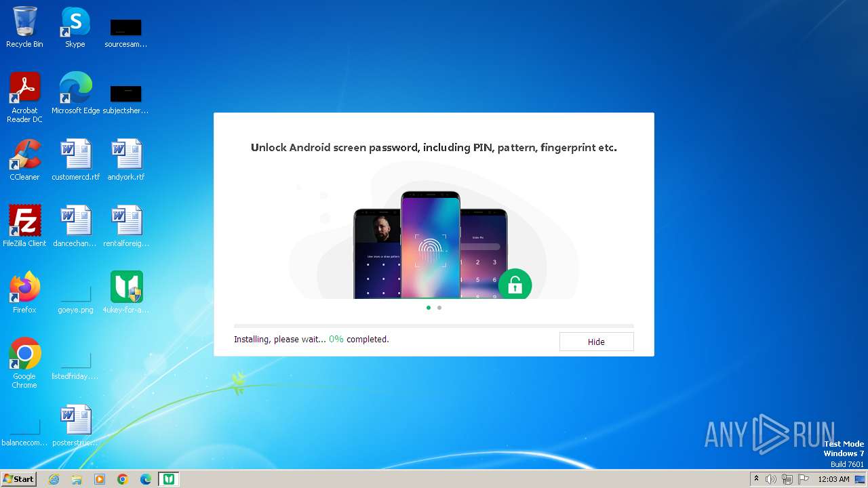868x488 pixels.
Task: Open the balancecom... desktop file
Action: coord(24,430)
